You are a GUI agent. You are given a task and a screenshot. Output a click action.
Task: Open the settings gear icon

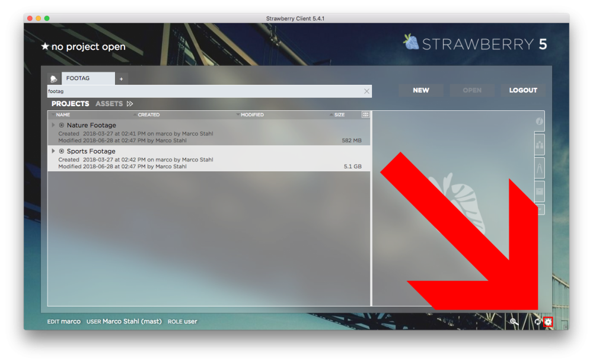click(x=548, y=321)
